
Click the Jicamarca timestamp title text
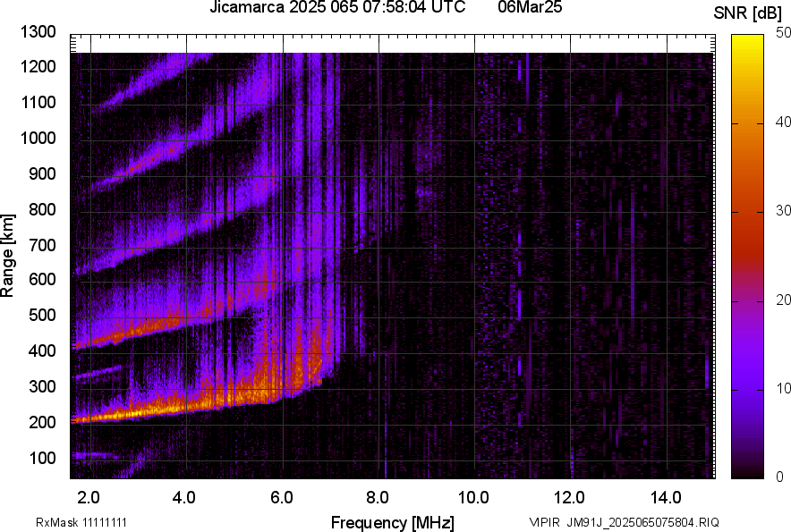336,8
